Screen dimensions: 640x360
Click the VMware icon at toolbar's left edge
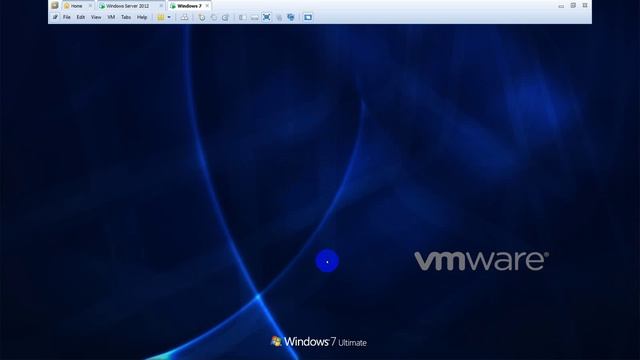(55, 5)
